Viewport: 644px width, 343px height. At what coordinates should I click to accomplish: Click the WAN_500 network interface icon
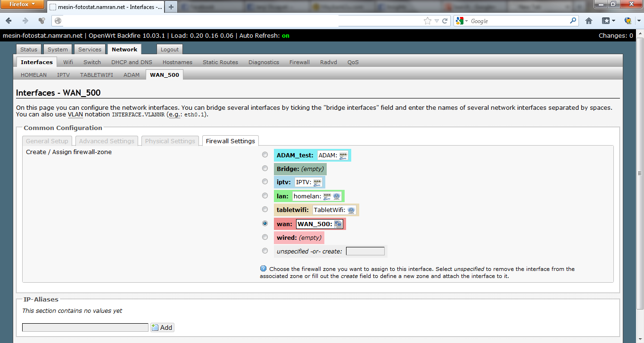tap(338, 224)
